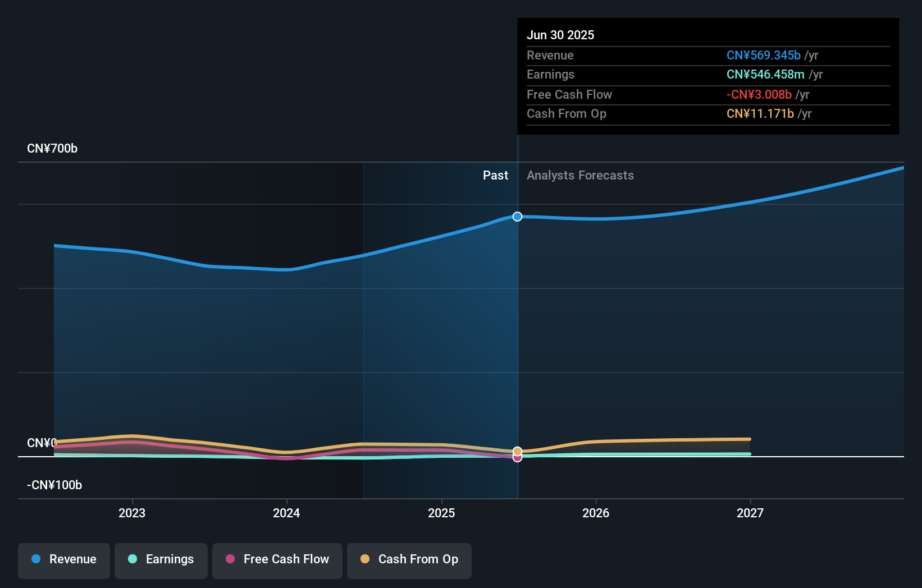Click the 2025 year label on the axis
This screenshot has width=922, height=588.
point(441,512)
